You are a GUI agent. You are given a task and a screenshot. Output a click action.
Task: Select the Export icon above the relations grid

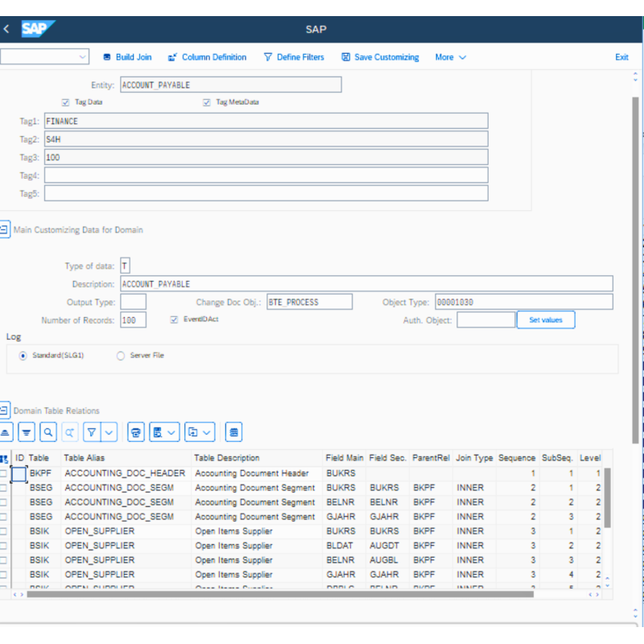pyautogui.click(x=158, y=431)
